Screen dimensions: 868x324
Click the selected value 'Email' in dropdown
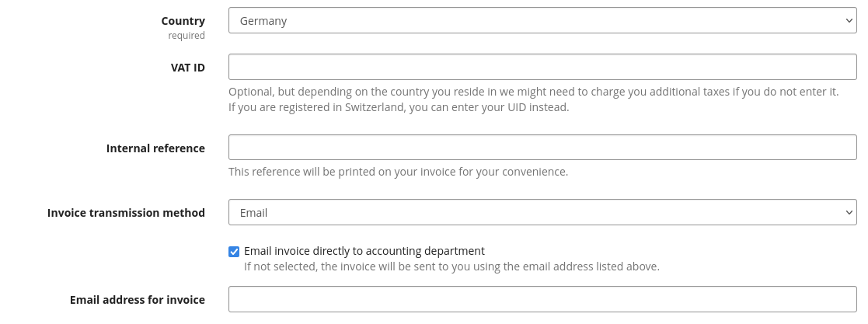tap(253, 212)
